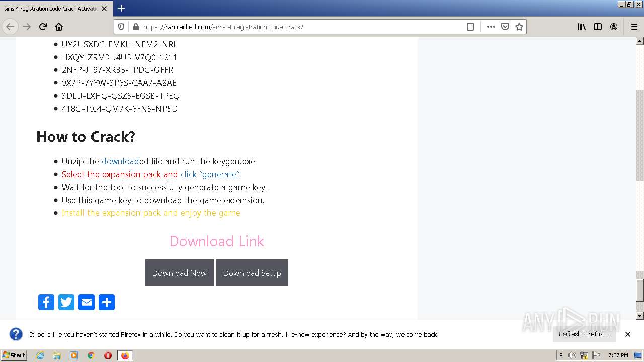Bookmark this page with star
The image size is (644, 362).
(519, 27)
